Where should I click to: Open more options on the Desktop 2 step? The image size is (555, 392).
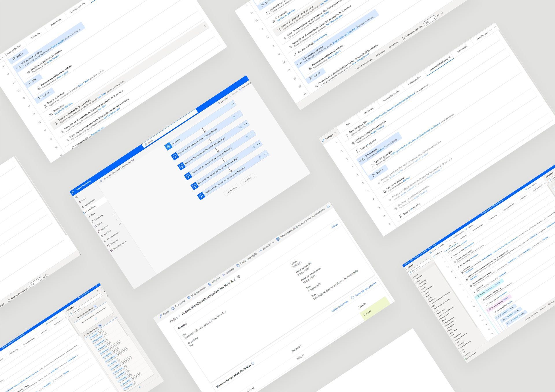(x=245, y=125)
